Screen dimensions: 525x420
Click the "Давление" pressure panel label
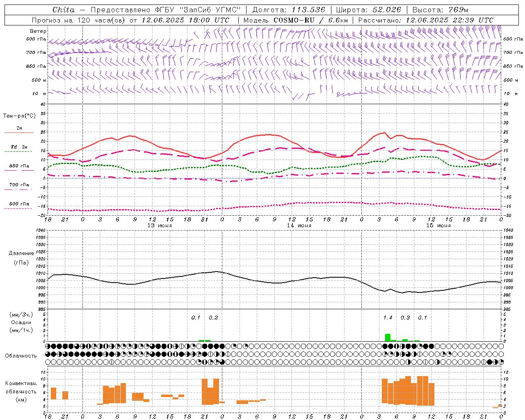pyautogui.click(x=21, y=253)
